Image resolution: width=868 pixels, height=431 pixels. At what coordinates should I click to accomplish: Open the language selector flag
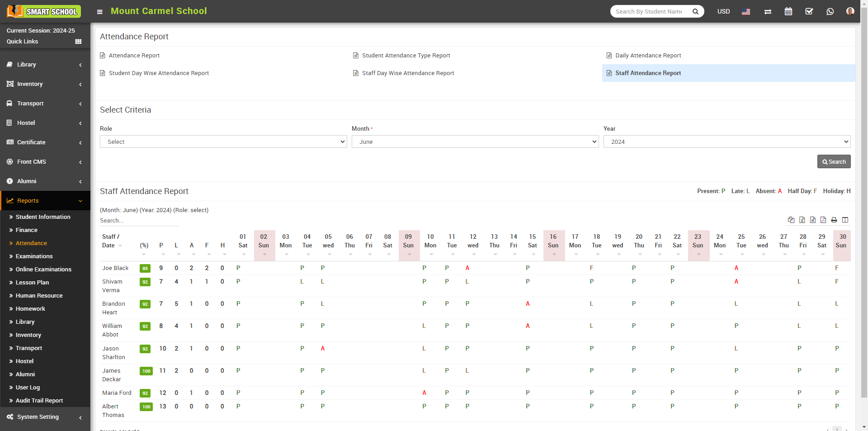click(x=746, y=12)
